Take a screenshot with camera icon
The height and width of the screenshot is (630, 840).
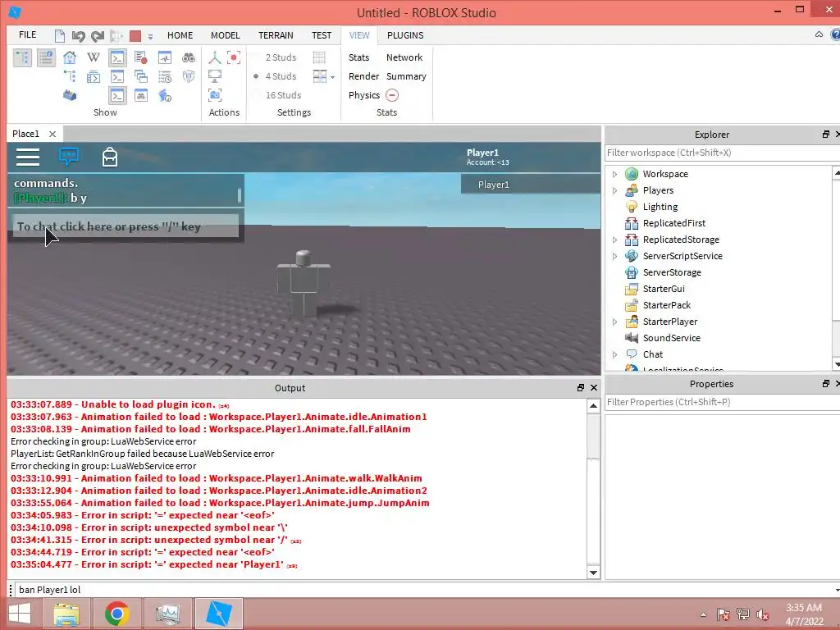coord(215,95)
